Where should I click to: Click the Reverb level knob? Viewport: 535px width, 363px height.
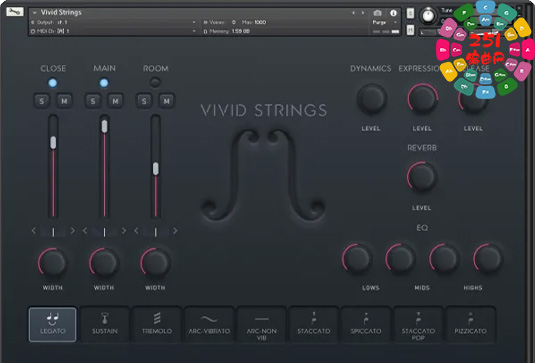tap(422, 177)
